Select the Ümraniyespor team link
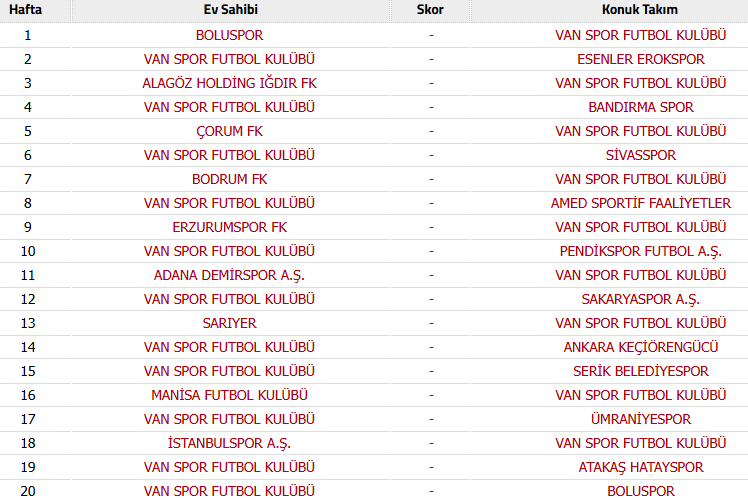 640,419
